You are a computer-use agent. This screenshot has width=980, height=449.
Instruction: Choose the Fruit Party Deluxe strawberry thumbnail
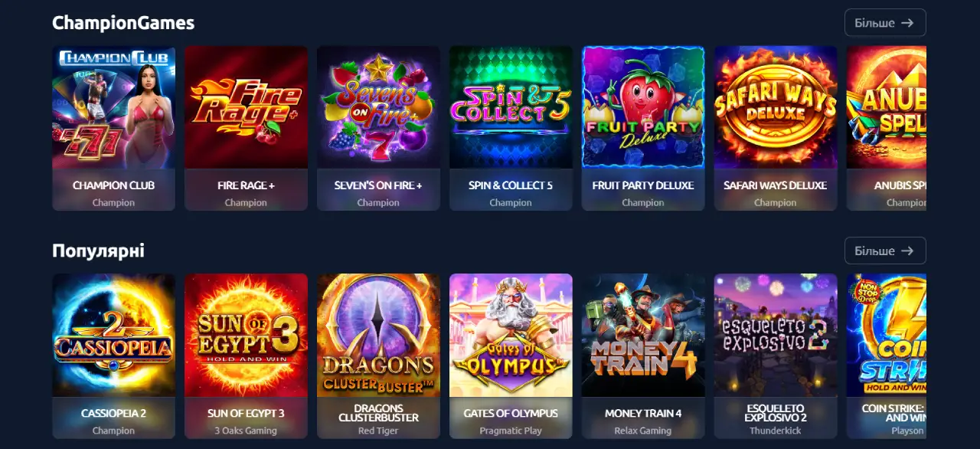tap(643, 107)
